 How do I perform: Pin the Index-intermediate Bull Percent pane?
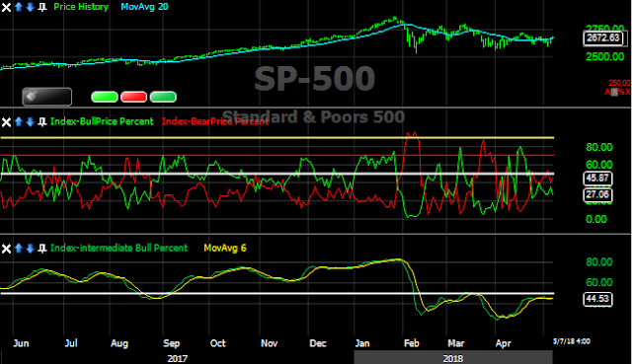[x=41, y=248]
